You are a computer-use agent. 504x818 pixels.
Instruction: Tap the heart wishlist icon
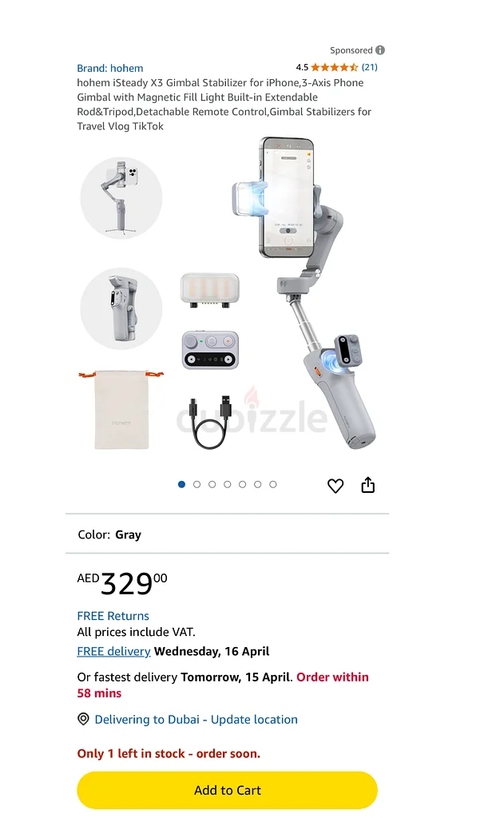[335, 486]
